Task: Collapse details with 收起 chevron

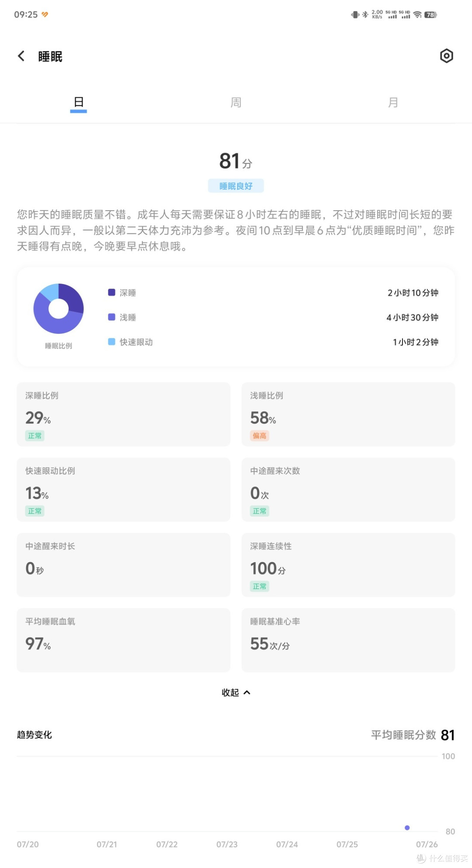Action: (x=236, y=692)
